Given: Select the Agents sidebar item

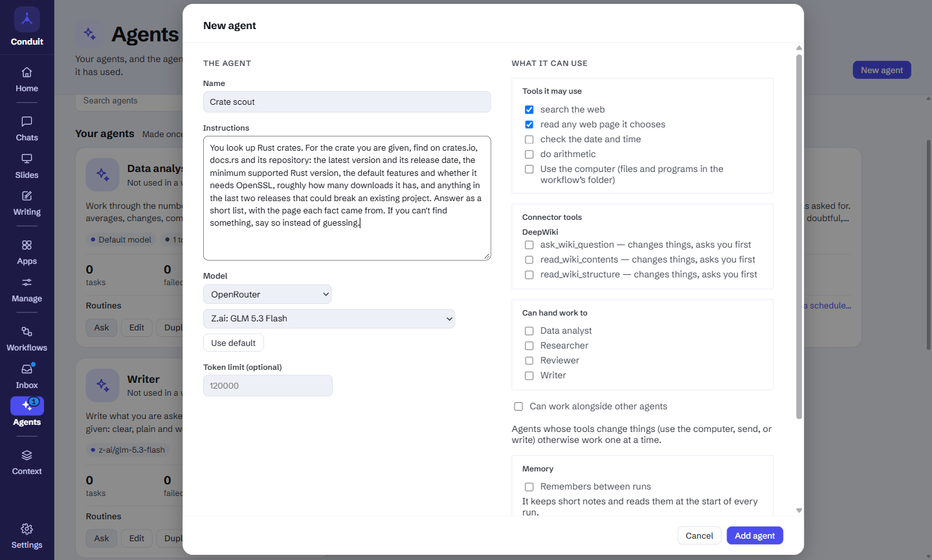Looking at the screenshot, I should 27,413.
